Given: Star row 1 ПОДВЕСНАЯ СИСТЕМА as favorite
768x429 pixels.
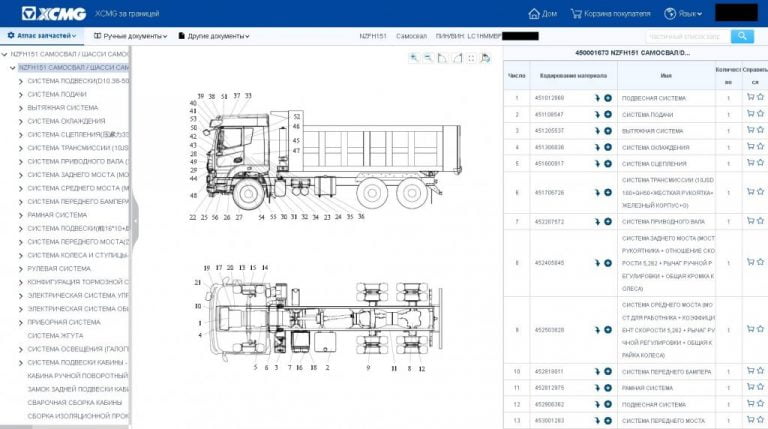Looking at the screenshot, I should tap(760, 97).
